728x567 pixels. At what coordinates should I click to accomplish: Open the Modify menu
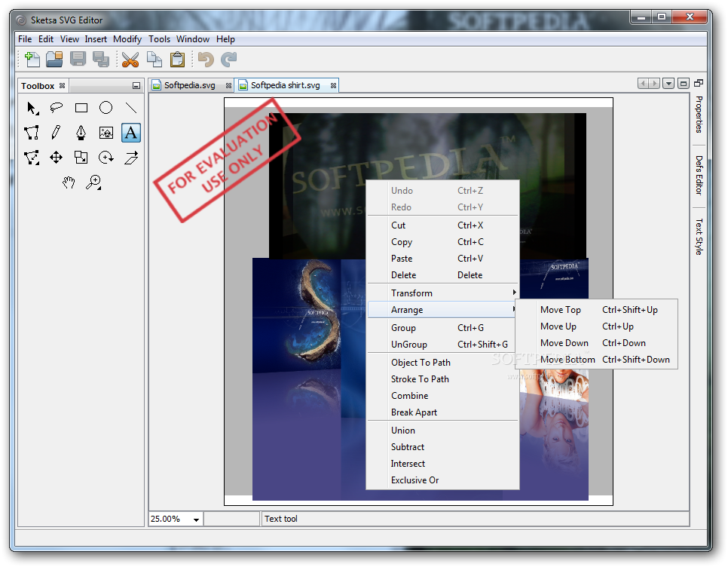[x=127, y=39]
